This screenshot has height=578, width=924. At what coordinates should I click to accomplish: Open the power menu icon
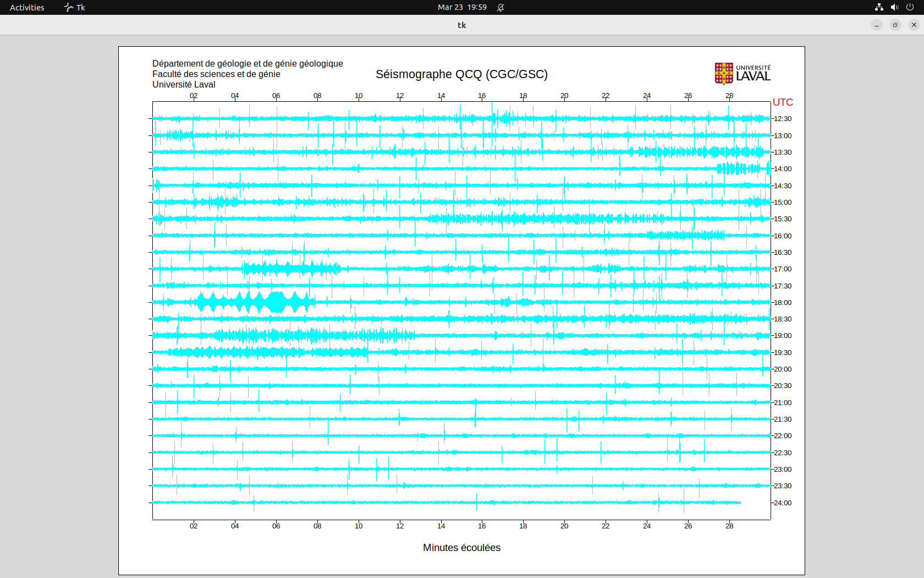(910, 7)
